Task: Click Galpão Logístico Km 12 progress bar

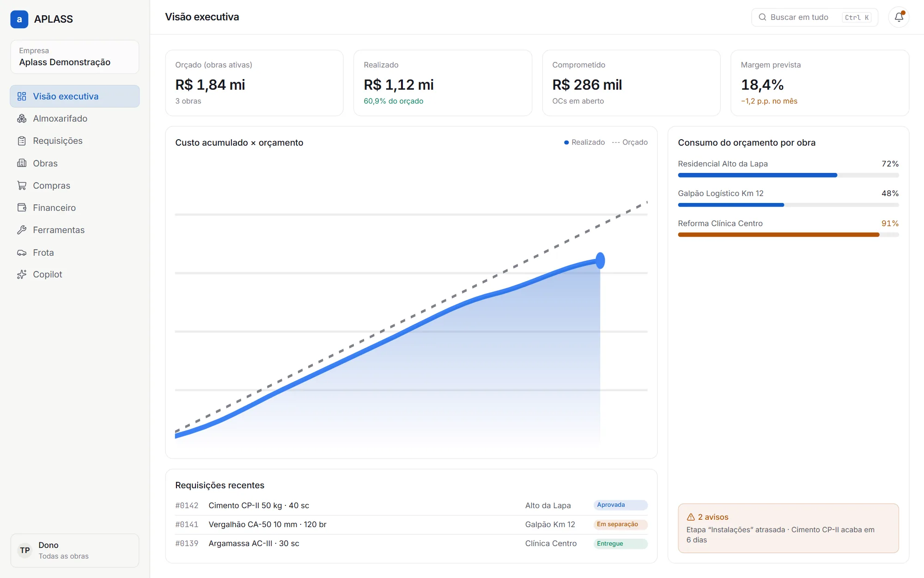Action: click(788, 205)
